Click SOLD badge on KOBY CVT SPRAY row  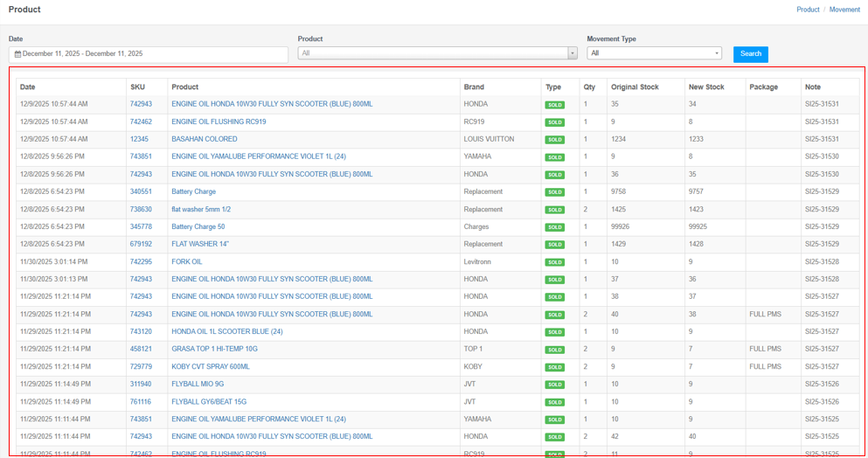click(x=554, y=367)
